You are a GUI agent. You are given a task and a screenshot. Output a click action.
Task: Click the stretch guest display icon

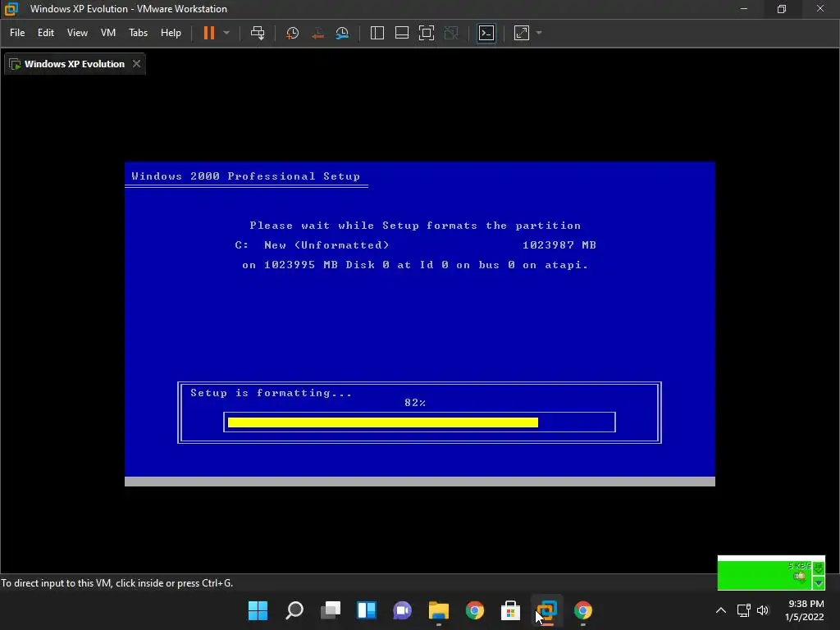pos(522,33)
